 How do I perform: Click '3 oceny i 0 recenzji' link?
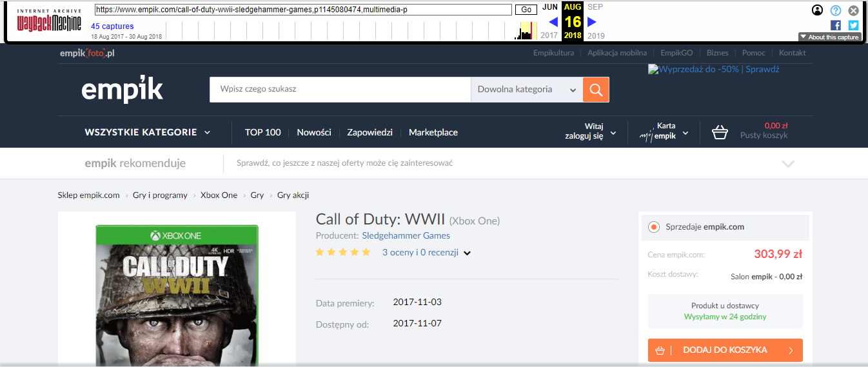(x=420, y=252)
